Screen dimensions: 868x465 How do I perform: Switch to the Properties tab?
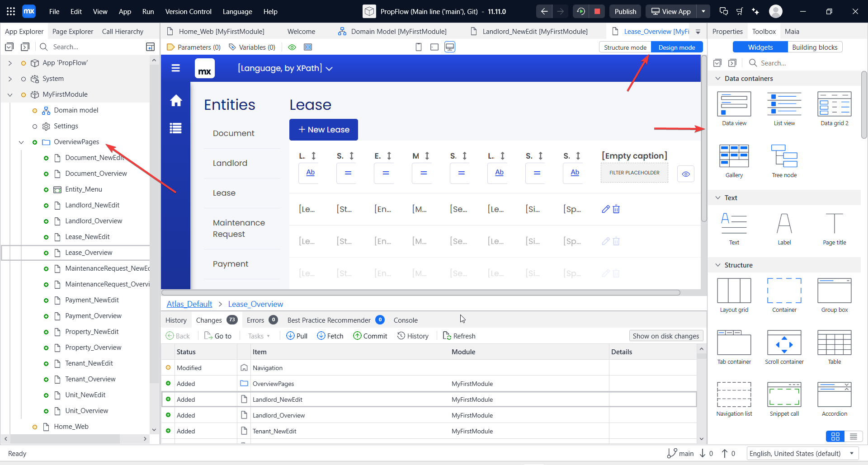tap(727, 31)
